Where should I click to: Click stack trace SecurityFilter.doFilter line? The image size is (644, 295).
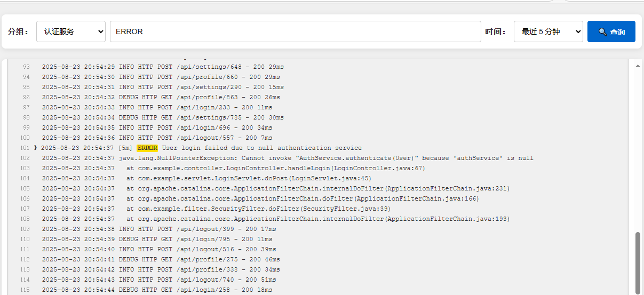point(216,209)
